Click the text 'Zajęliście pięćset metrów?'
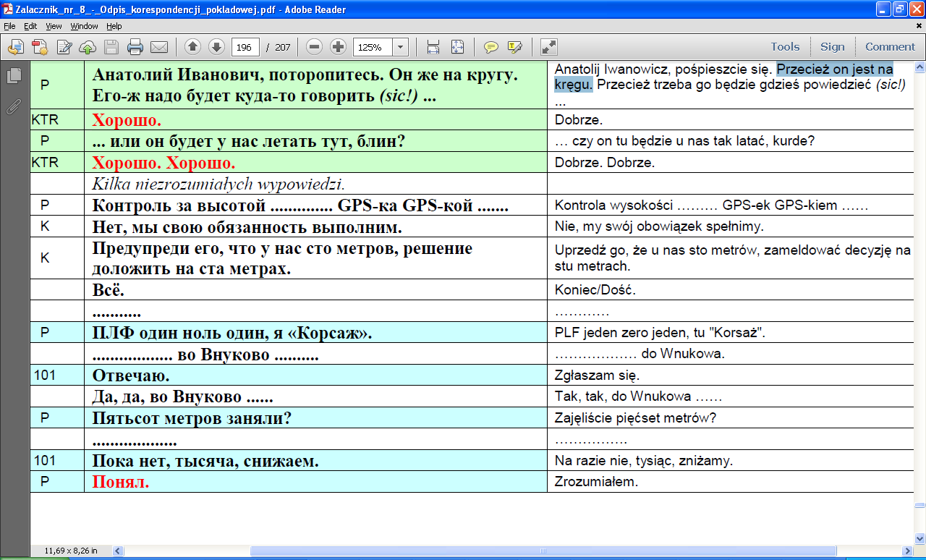The width and height of the screenshot is (926, 560). pos(635,418)
